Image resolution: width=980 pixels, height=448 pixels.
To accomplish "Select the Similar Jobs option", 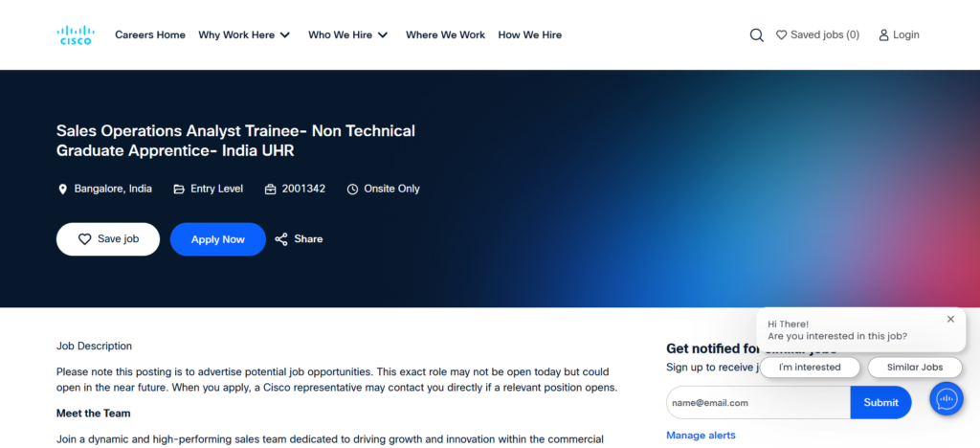I will [x=914, y=368].
